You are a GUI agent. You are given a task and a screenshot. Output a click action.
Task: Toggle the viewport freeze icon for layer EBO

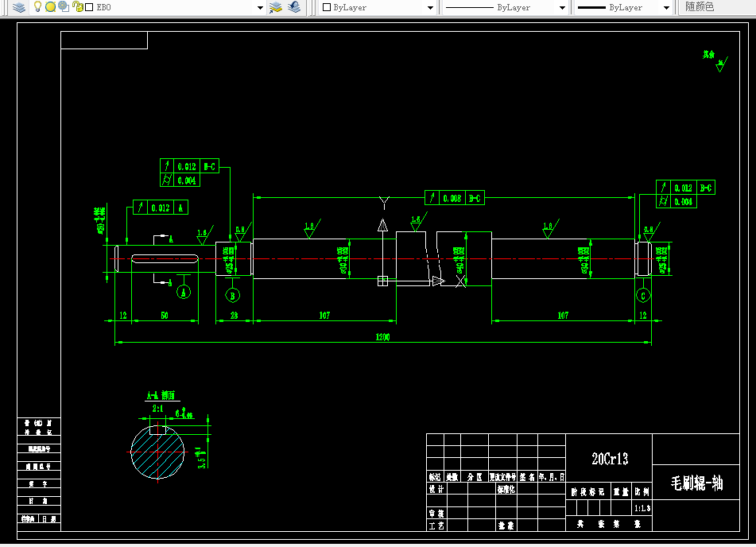[64, 6]
